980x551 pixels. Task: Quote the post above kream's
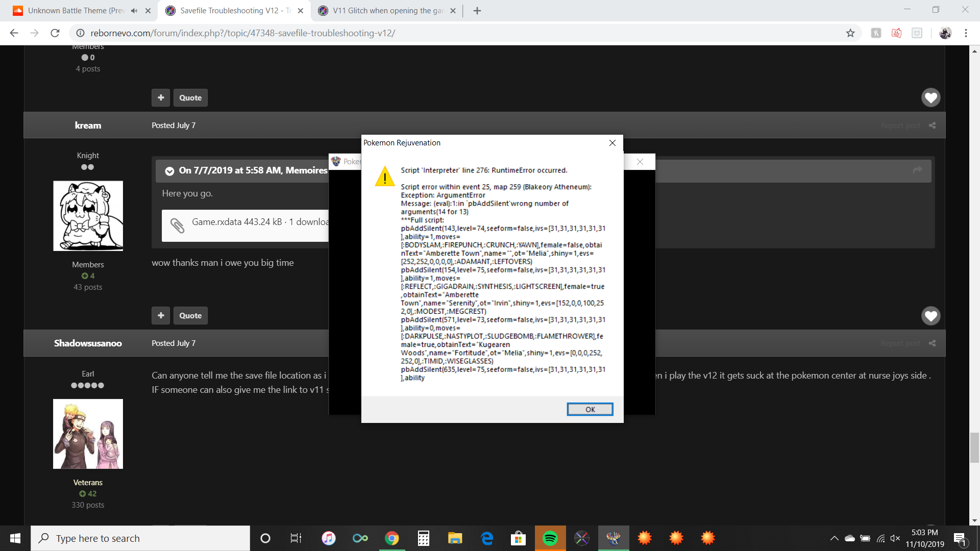pyautogui.click(x=190, y=98)
